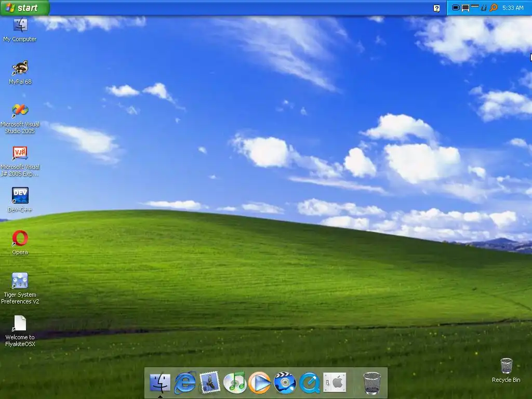
Task: Click the 'Recycle Bin' label text
Action: click(x=506, y=380)
